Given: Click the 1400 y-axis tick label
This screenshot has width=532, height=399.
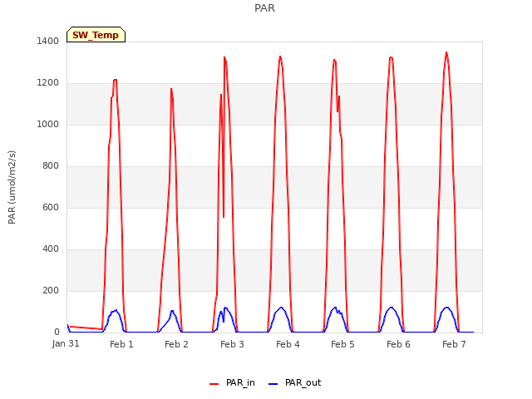Looking at the screenshot, I should click(48, 41).
